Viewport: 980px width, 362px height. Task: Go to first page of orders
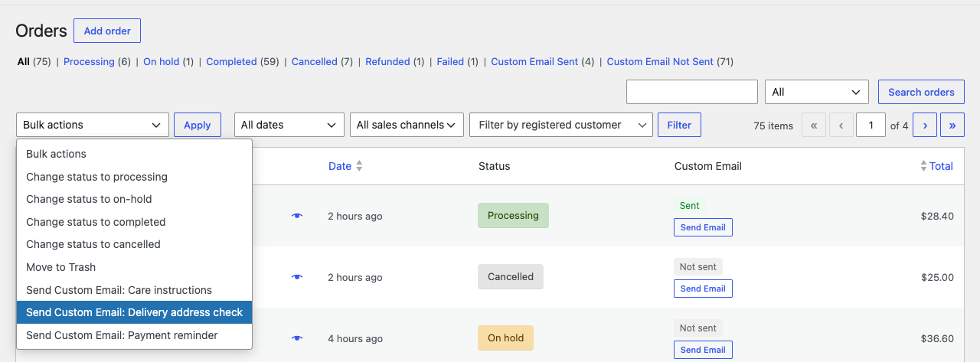click(x=814, y=125)
